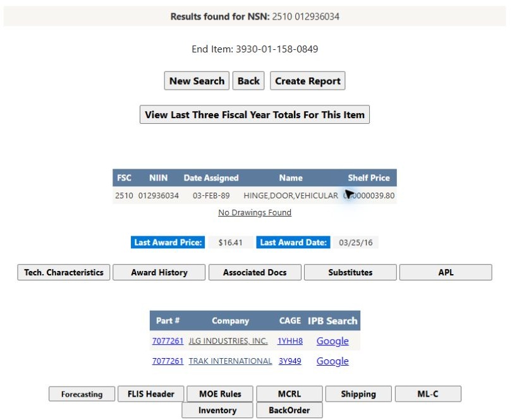512x420 pixels.
Task: Open the ML-C section
Action: coord(428,394)
